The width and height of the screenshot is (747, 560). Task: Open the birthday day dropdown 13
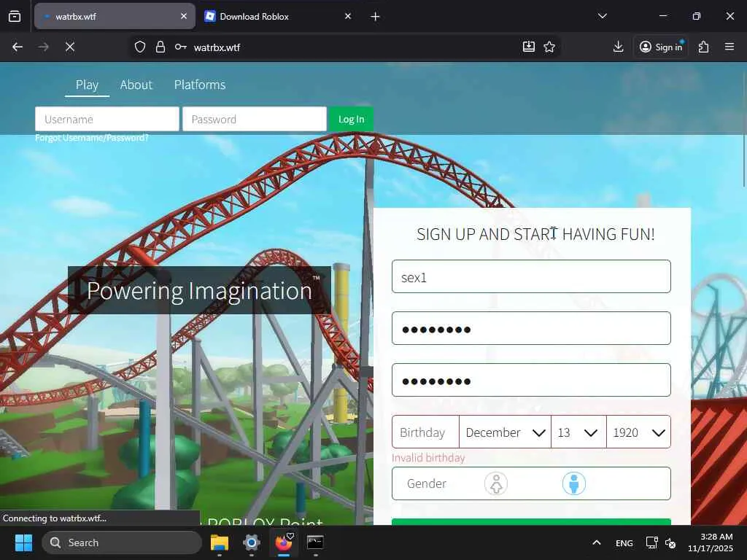point(578,432)
